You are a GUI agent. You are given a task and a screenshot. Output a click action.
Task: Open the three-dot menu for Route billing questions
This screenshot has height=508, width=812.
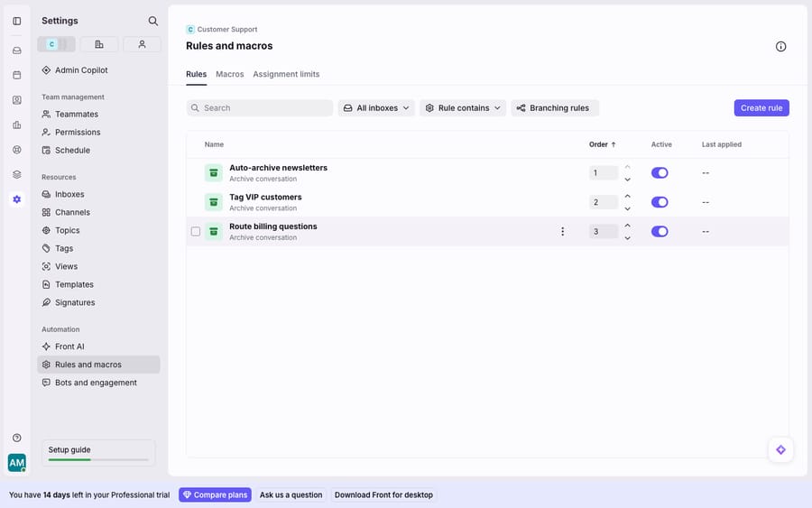click(x=562, y=232)
